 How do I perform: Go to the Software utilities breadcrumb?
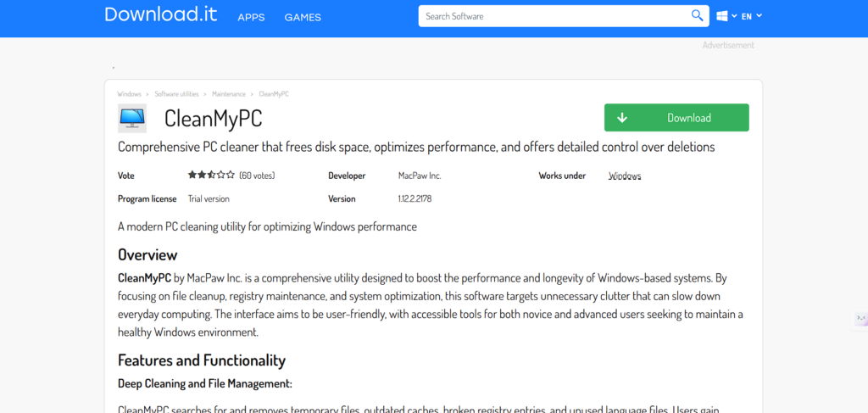(176, 94)
